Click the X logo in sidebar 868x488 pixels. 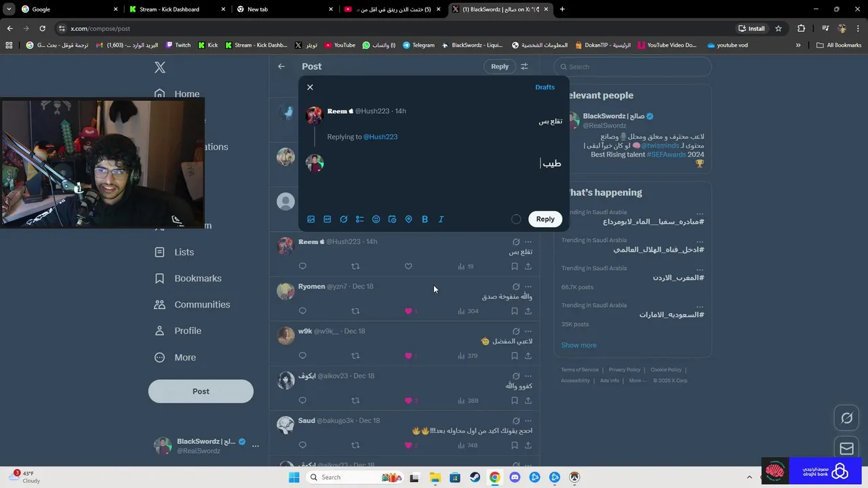click(x=160, y=67)
